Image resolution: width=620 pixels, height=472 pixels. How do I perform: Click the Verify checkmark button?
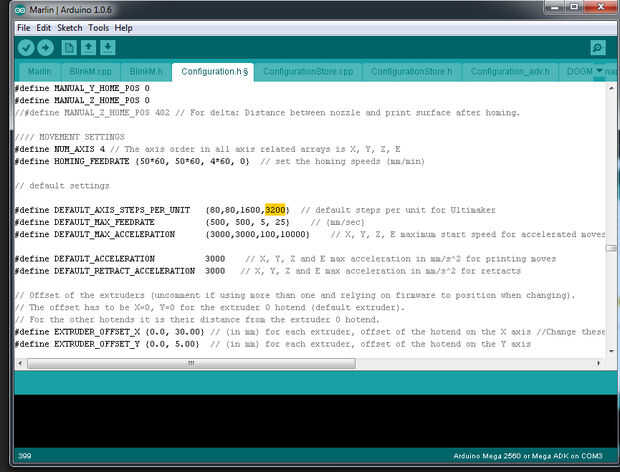pos(26,48)
